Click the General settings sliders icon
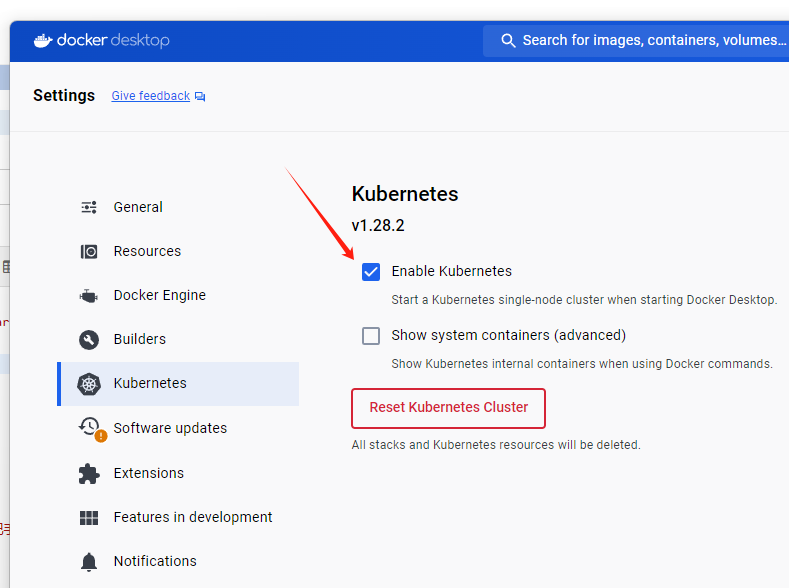The width and height of the screenshot is (789, 588). coord(89,207)
